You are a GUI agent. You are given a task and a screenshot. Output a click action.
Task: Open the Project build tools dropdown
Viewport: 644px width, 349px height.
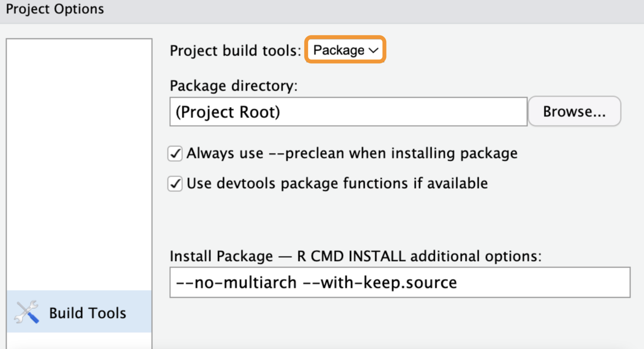tap(345, 50)
